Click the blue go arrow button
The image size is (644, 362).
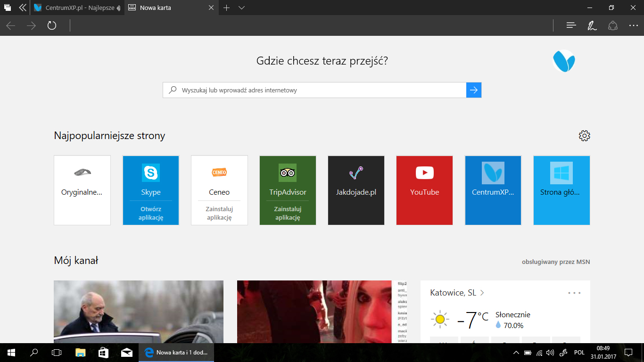pos(474,90)
